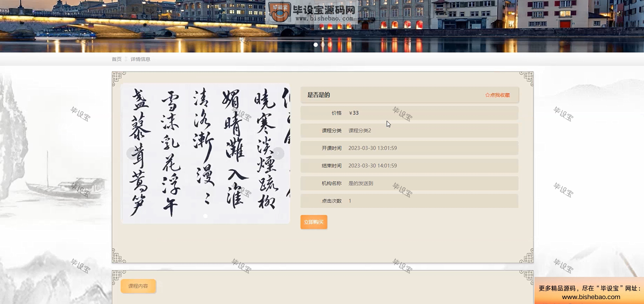Screen dimensions: 644x304
Task: Click the 点我收藏 favorite star link
Action: click(497, 95)
